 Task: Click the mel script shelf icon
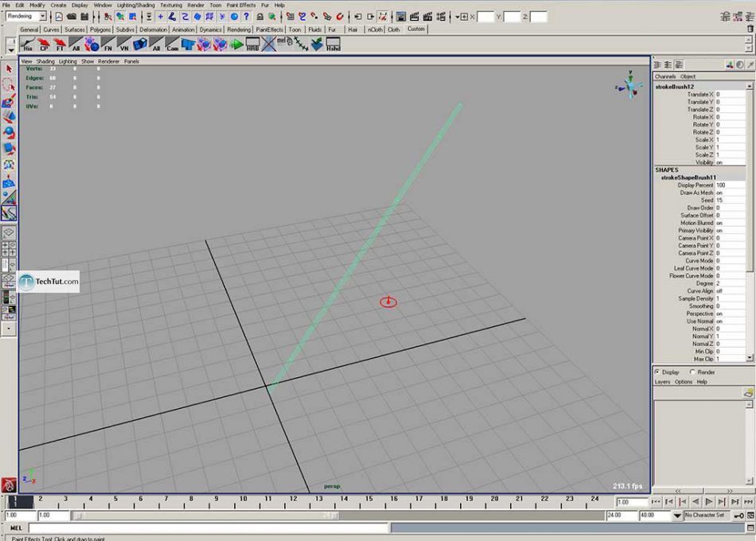(285, 45)
